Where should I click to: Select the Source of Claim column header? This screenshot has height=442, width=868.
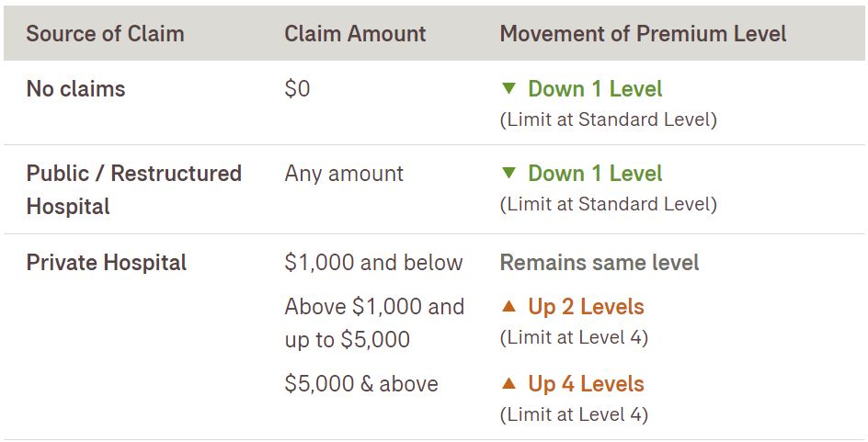pyautogui.click(x=105, y=34)
